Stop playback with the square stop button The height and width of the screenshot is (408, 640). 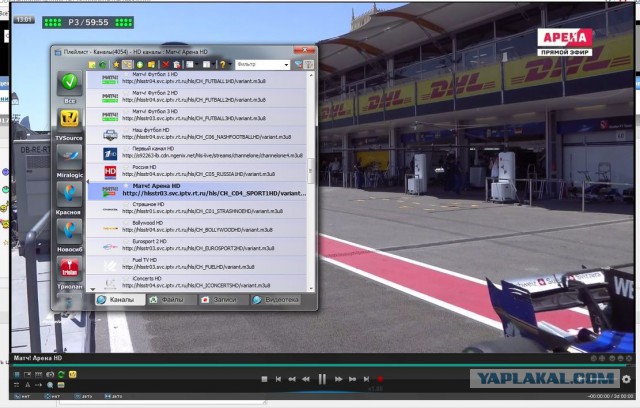click(264, 379)
